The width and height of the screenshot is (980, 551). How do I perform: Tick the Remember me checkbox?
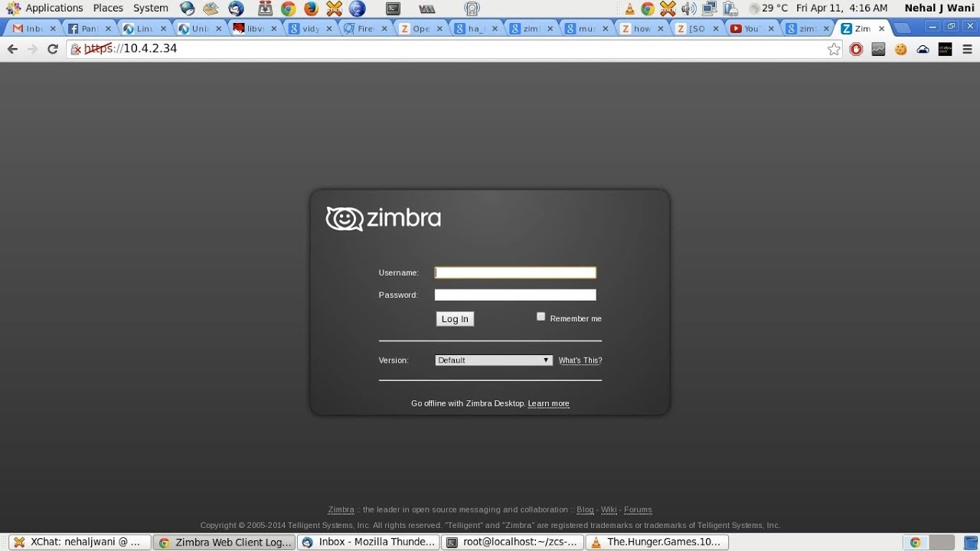(541, 316)
